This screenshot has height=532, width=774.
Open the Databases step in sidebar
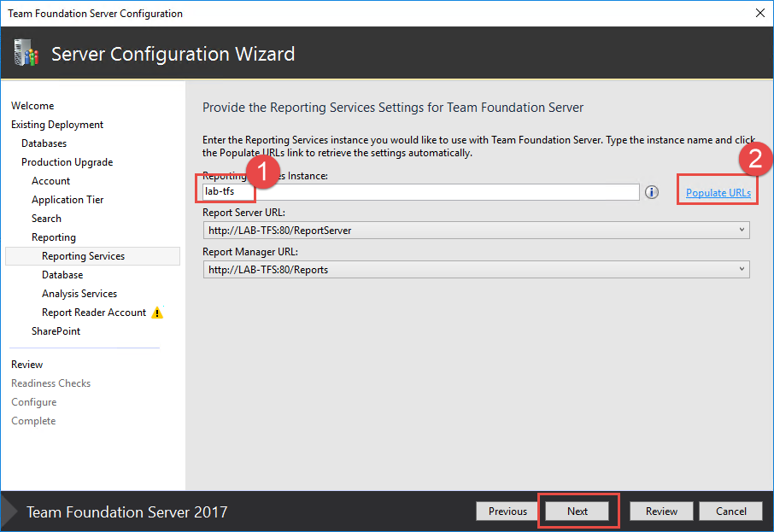click(44, 143)
